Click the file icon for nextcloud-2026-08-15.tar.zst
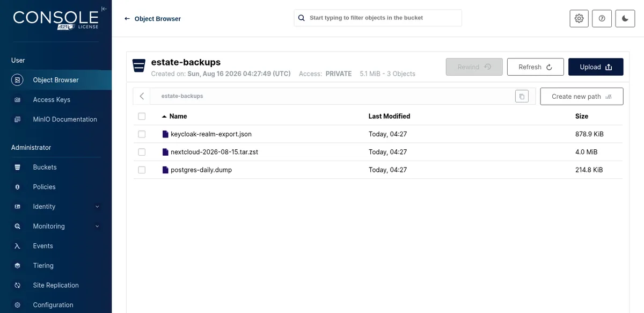Screen dimensions: 644x313 pos(165,152)
